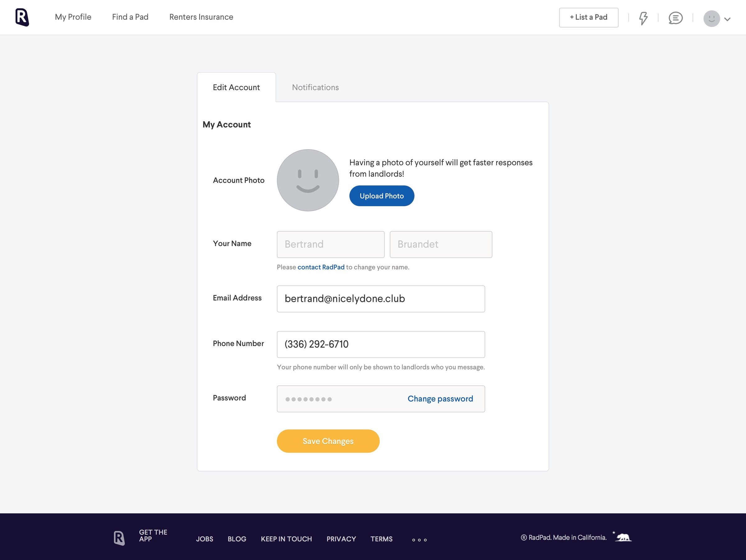This screenshot has height=560, width=746.
Task: Open My Profile in navigation
Action: (x=73, y=17)
